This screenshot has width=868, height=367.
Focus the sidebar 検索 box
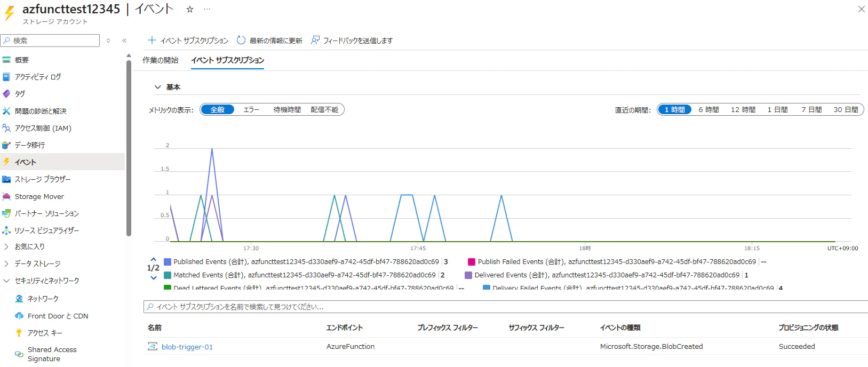coord(50,41)
